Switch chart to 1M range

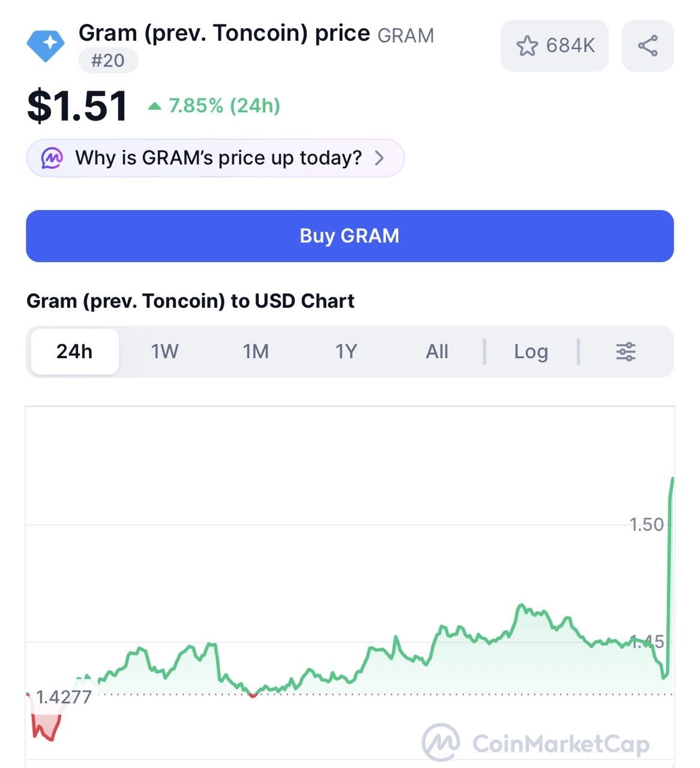[x=256, y=352]
